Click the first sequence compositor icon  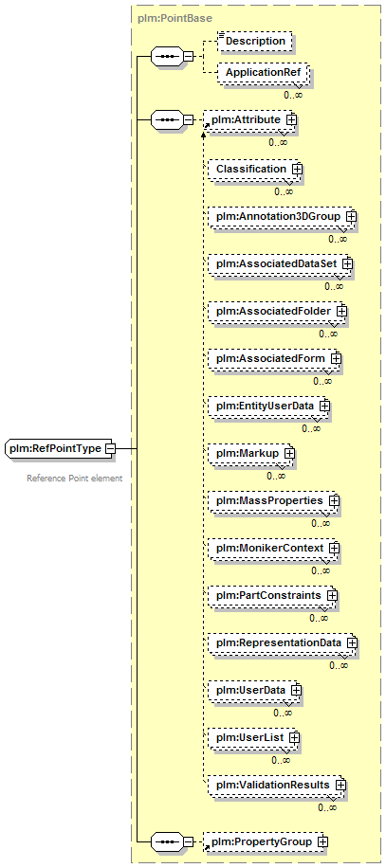[167, 57]
